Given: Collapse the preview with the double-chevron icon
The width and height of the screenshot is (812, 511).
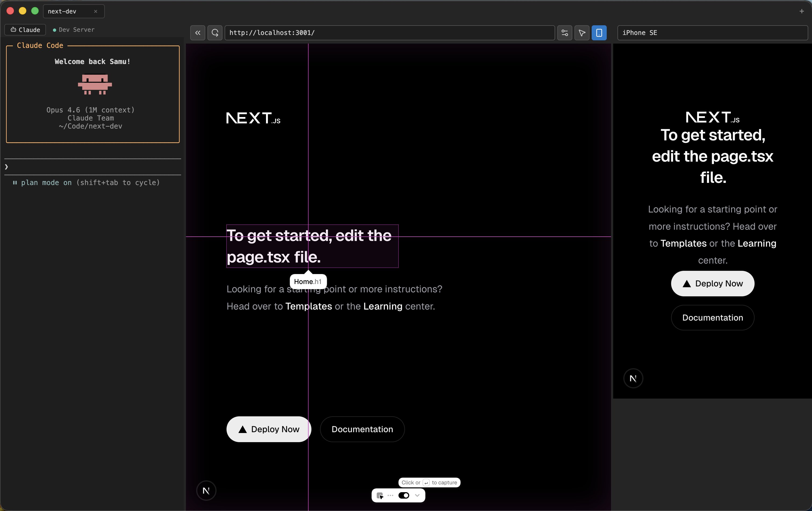Looking at the screenshot, I should pos(197,33).
